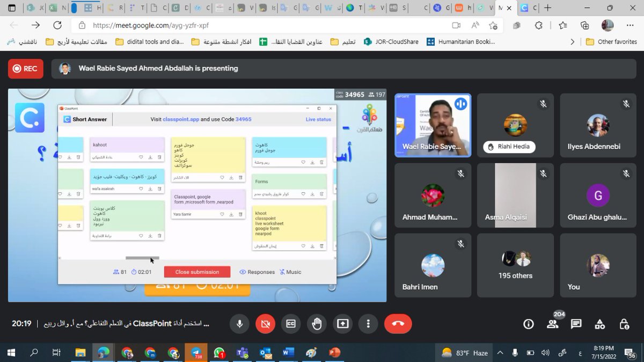
Task: Like the kahoot response card heart
Action: click(141, 157)
